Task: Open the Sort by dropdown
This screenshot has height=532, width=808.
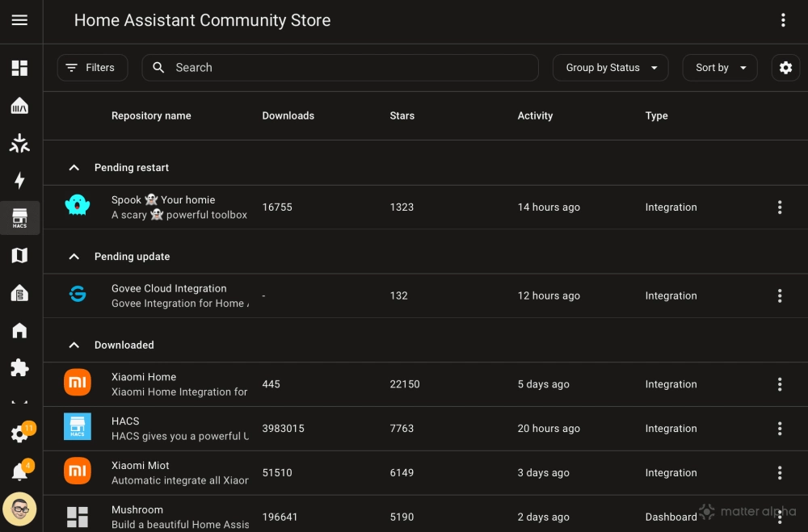Action: 719,68
